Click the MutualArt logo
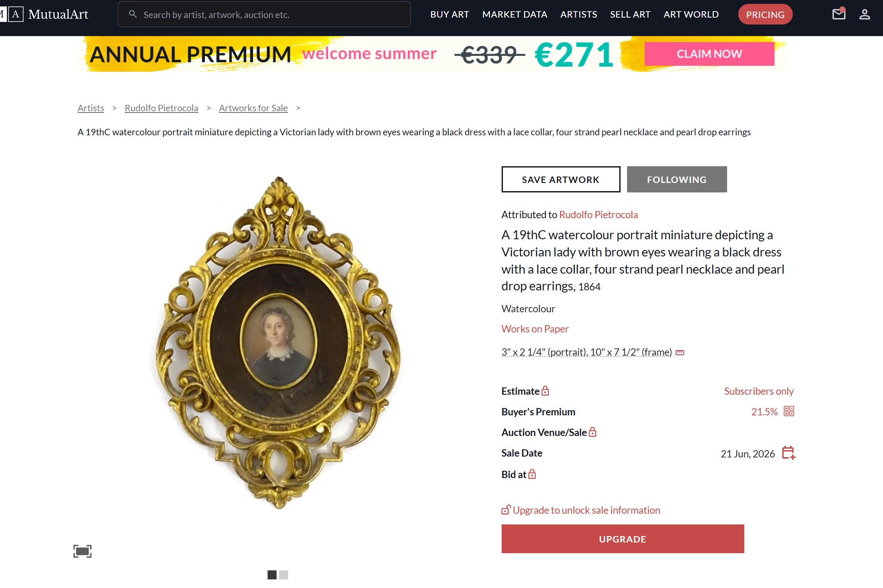Viewport: 883px width, 588px height. coord(44,14)
